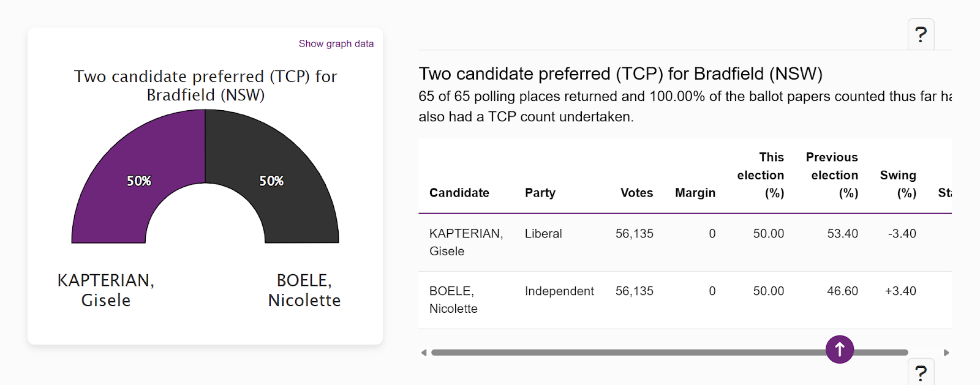The height and width of the screenshot is (385, 980).
Task: Click the bottom question mark help icon
Action: (x=921, y=373)
